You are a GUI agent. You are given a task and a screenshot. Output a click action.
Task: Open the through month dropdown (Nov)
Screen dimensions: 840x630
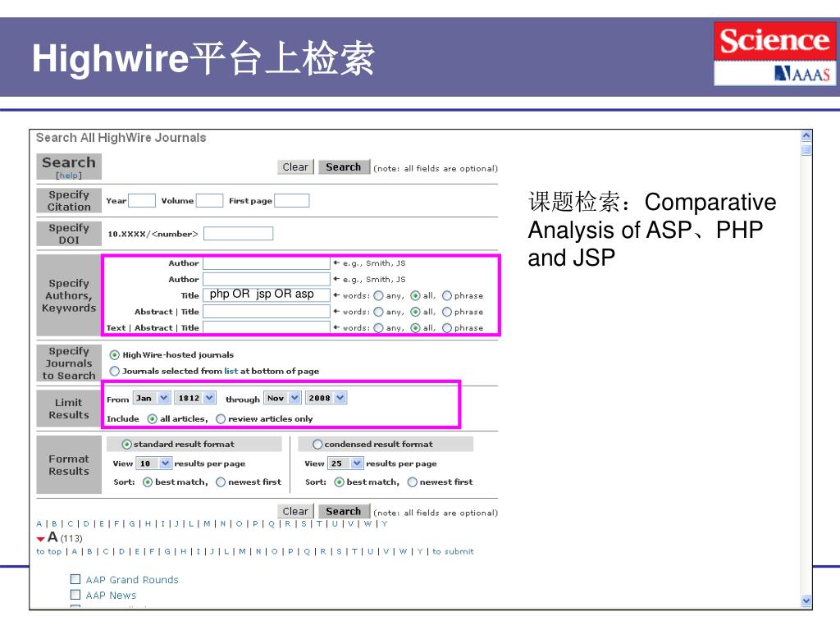(x=282, y=398)
